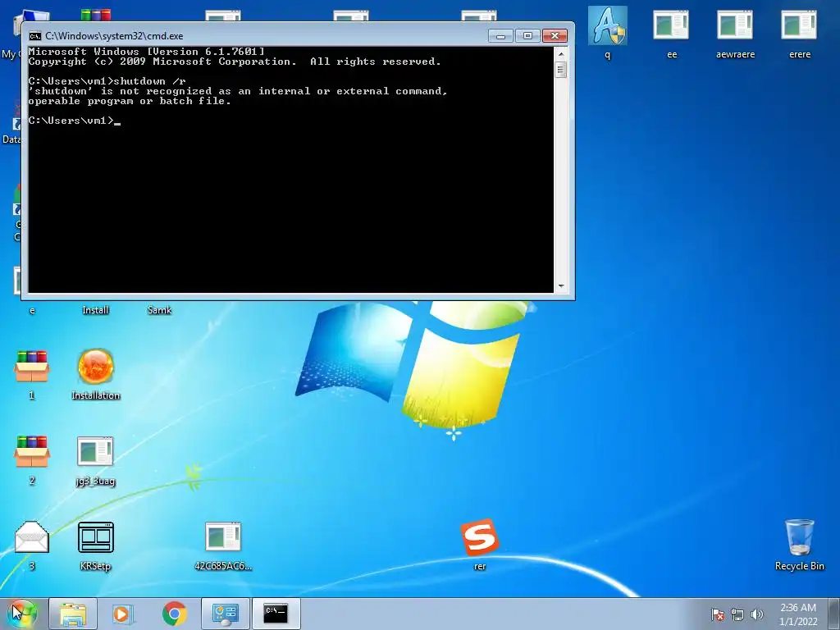Click the cmd.exe title bar system icon
This screenshot has width=840, height=630.
pos(34,36)
